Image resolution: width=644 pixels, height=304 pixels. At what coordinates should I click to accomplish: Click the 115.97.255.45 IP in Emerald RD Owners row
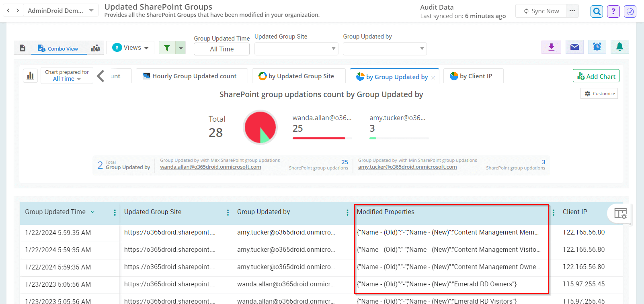click(x=584, y=284)
